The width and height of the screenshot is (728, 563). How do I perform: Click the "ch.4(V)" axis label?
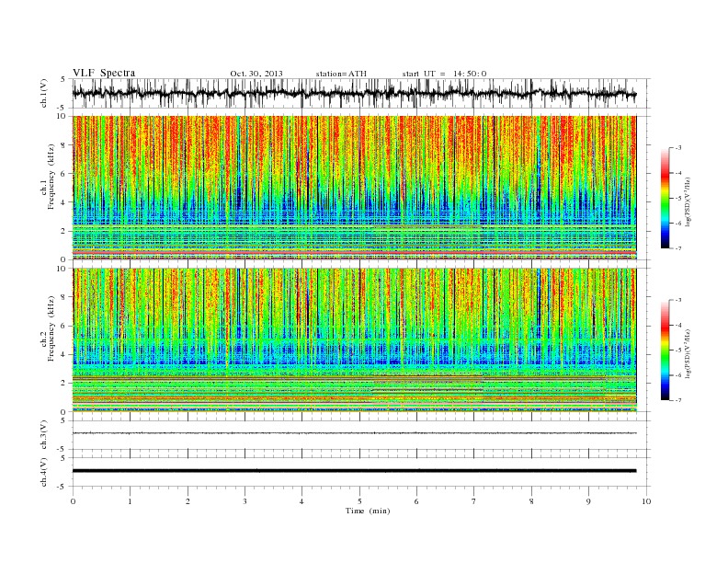point(44,472)
